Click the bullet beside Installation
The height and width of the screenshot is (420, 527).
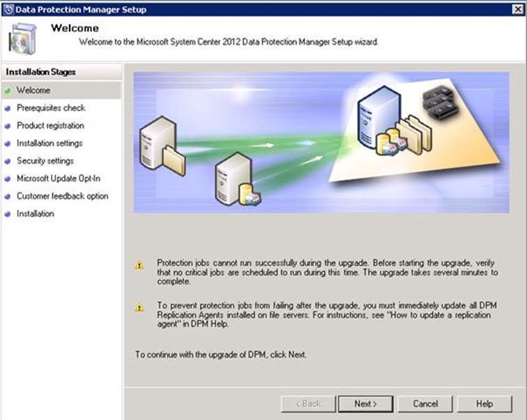(8, 215)
